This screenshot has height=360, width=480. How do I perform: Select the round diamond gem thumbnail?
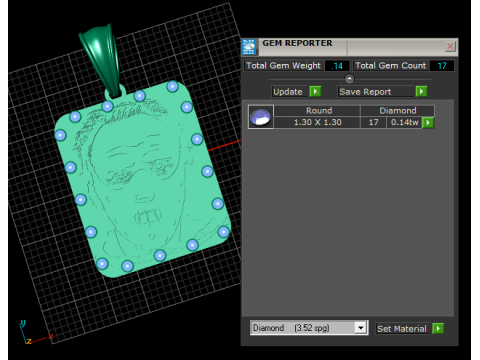tap(261, 117)
